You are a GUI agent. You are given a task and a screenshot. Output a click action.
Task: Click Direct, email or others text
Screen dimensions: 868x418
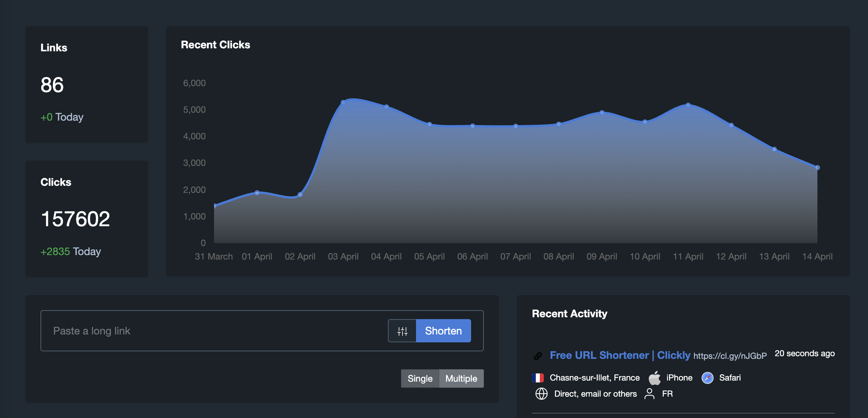click(596, 394)
